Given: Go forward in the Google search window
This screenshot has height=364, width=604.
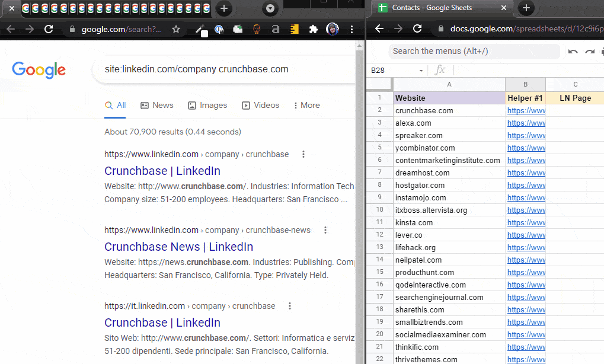Looking at the screenshot, I should click(x=30, y=29).
